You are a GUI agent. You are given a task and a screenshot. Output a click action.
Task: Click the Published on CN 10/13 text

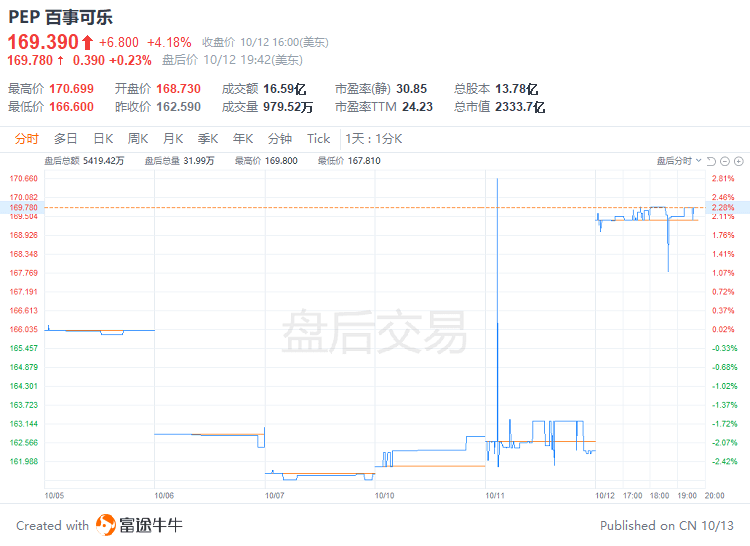(667, 526)
